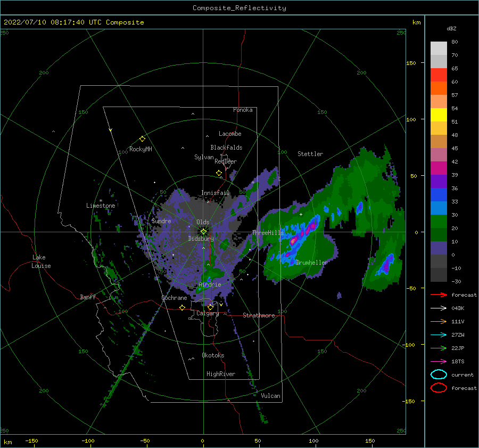Click the yellow diamond marker above Calgary
This screenshot has width=479, height=448.
210,307
